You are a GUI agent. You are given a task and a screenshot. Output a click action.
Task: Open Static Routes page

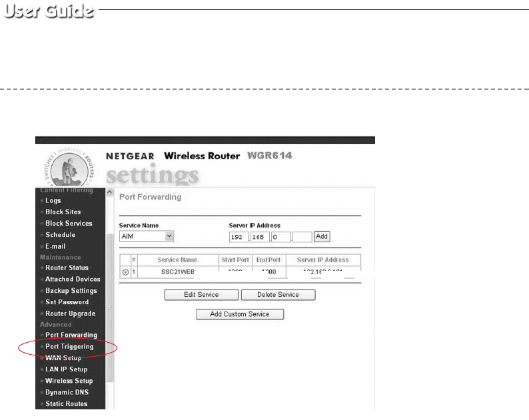point(67,404)
